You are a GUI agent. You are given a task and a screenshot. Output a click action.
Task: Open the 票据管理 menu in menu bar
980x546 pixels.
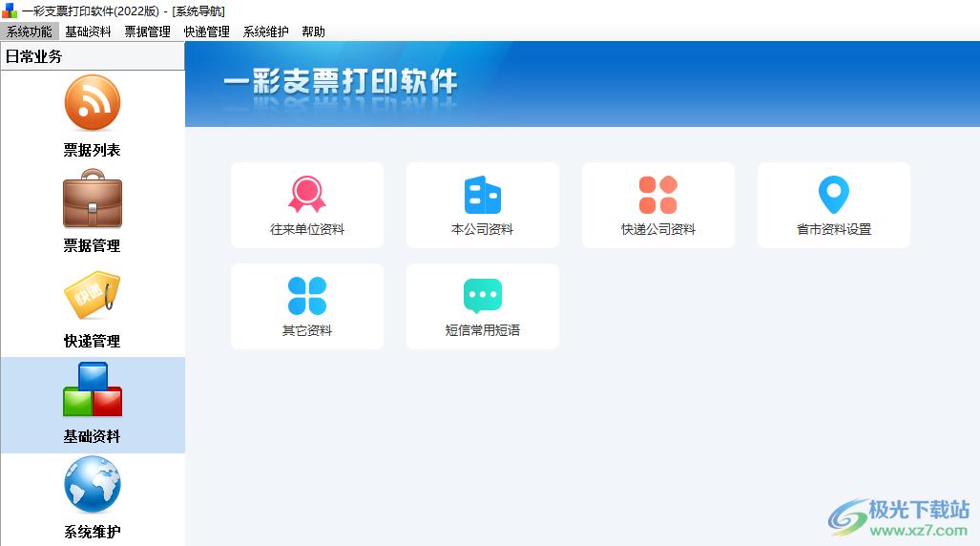[147, 31]
